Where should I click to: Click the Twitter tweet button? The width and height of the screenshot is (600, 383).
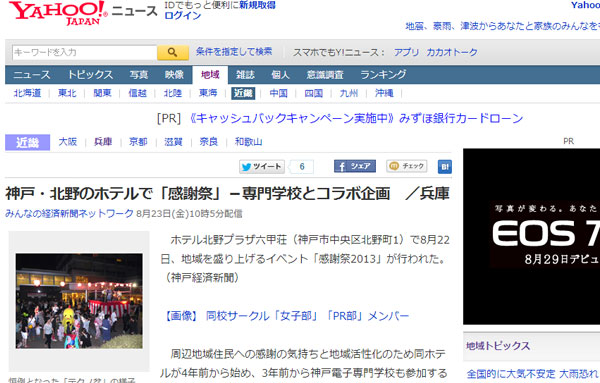(x=262, y=166)
